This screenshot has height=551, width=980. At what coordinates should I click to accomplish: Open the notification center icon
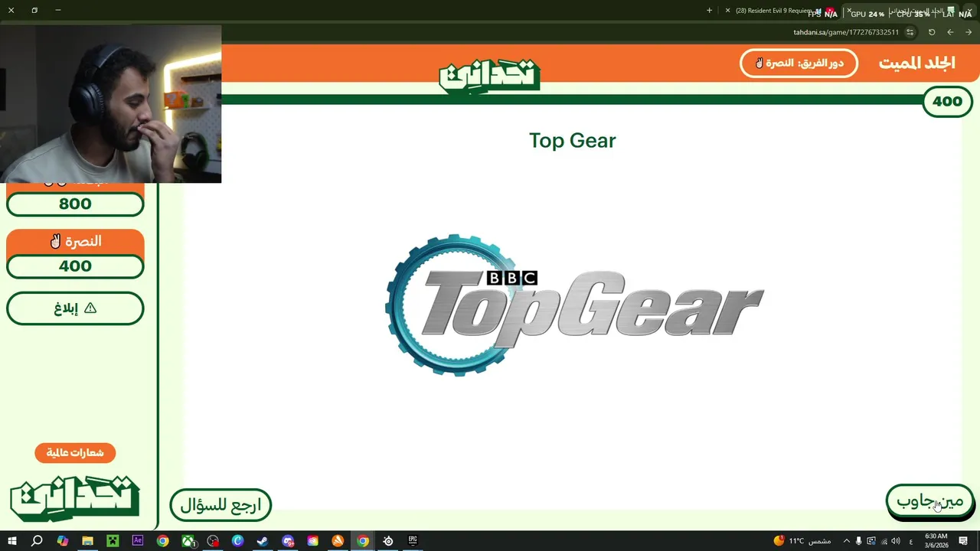pyautogui.click(x=962, y=541)
